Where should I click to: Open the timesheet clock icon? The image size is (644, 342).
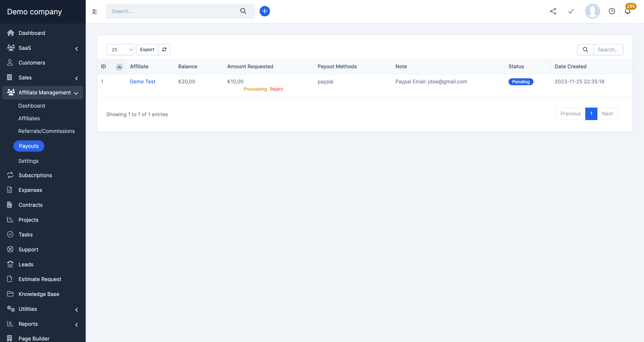click(612, 11)
